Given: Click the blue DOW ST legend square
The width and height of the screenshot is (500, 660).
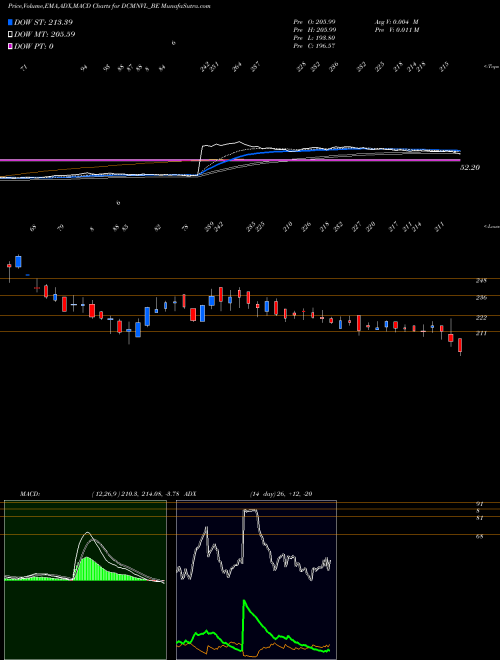Looking at the screenshot, I should [x=10, y=22].
